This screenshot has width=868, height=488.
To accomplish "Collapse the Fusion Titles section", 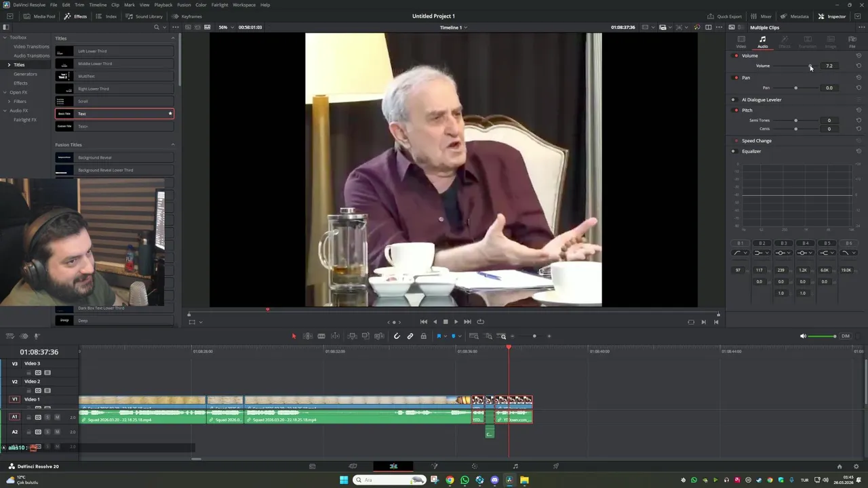I will pyautogui.click(x=172, y=144).
